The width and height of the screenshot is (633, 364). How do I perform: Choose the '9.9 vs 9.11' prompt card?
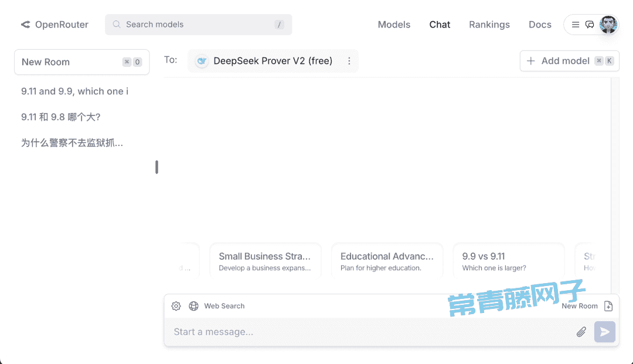tap(509, 261)
